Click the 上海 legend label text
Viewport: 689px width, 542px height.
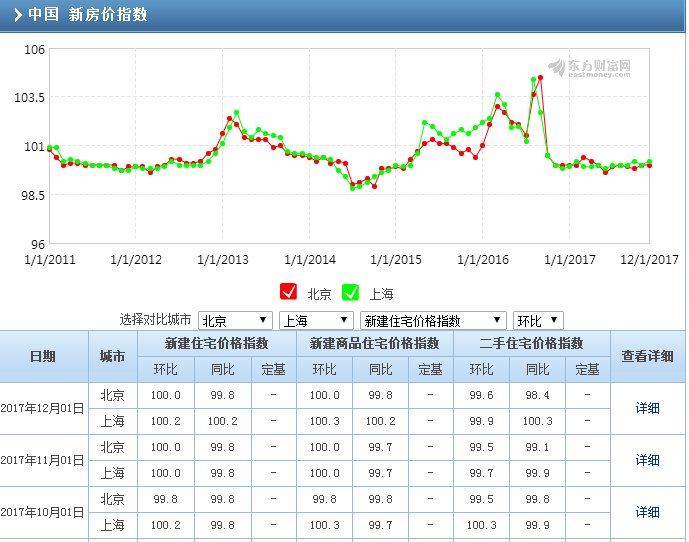(x=381, y=294)
